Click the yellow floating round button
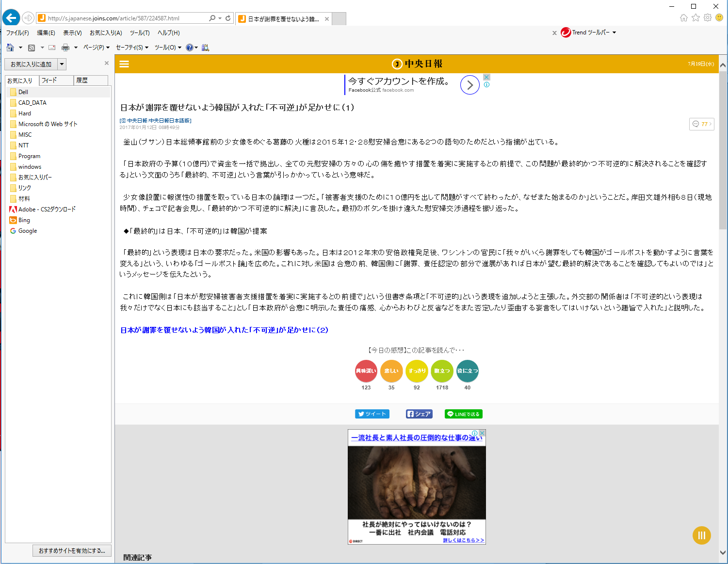 pyautogui.click(x=701, y=535)
